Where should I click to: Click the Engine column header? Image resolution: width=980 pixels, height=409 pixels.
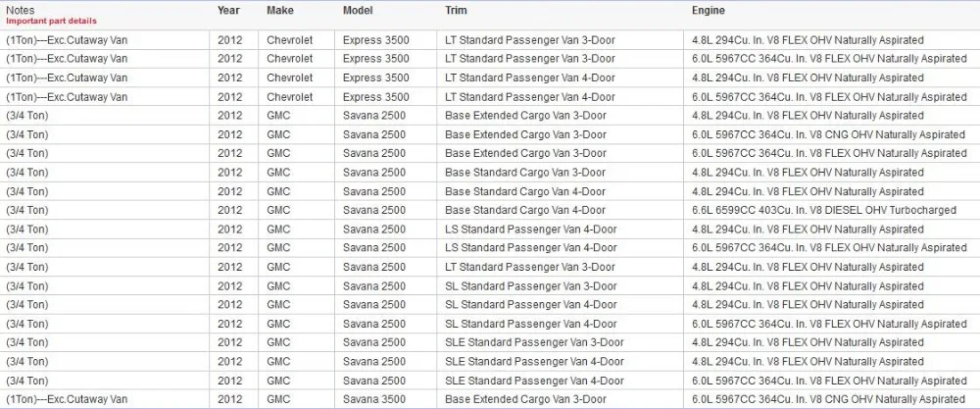coord(709,11)
